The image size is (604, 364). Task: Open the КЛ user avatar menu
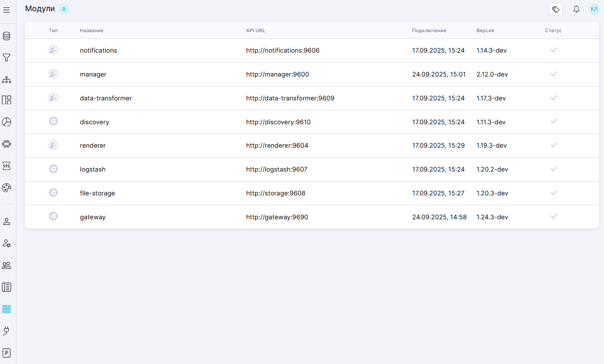(594, 9)
